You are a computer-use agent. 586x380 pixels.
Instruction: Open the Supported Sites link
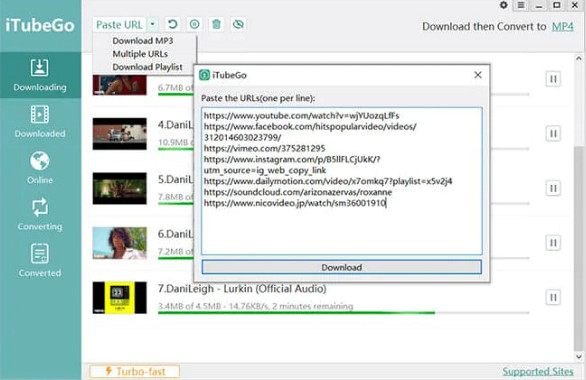[538, 371]
